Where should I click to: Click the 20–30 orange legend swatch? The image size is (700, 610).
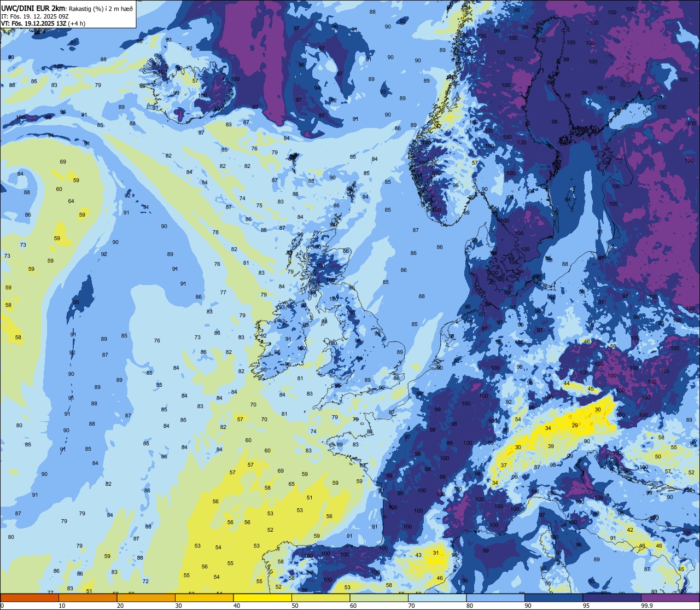point(146,597)
